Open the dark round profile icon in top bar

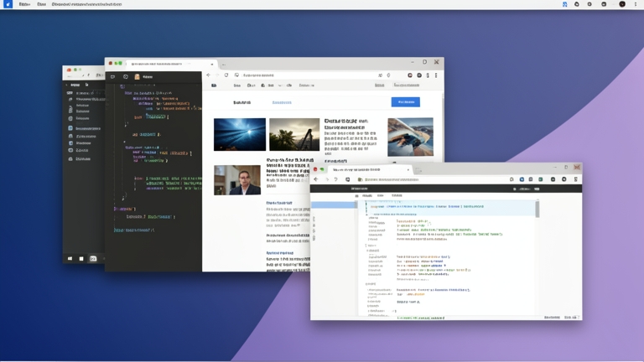[622, 4]
